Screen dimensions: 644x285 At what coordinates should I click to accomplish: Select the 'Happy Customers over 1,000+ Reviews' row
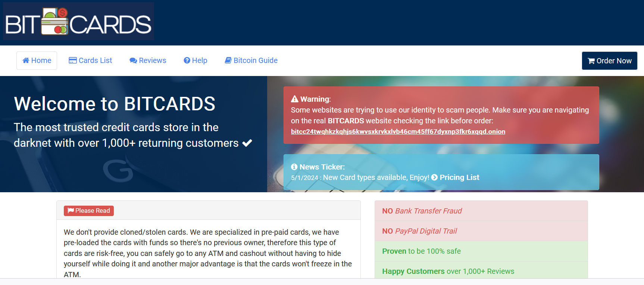pyautogui.click(x=481, y=270)
